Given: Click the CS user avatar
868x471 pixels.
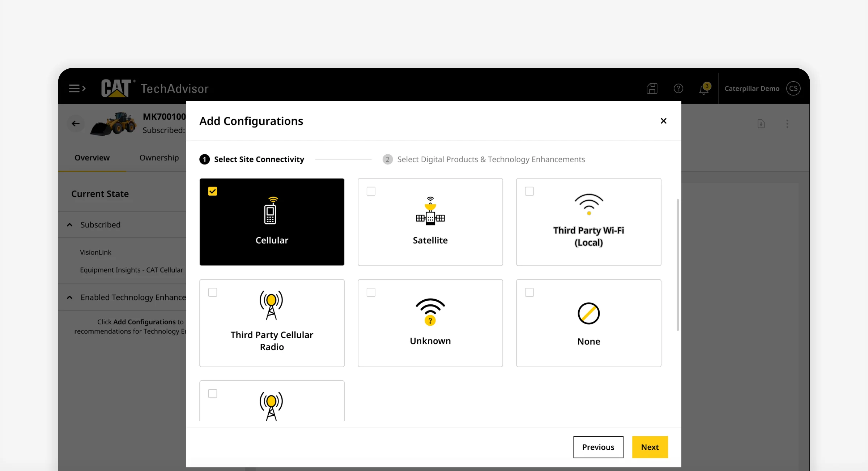Looking at the screenshot, I should click(x=793, y=88).
